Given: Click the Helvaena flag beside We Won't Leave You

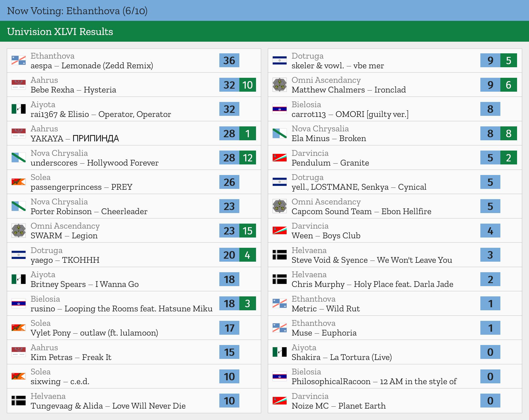Looking at the screenshot, I should click(280, 255).
